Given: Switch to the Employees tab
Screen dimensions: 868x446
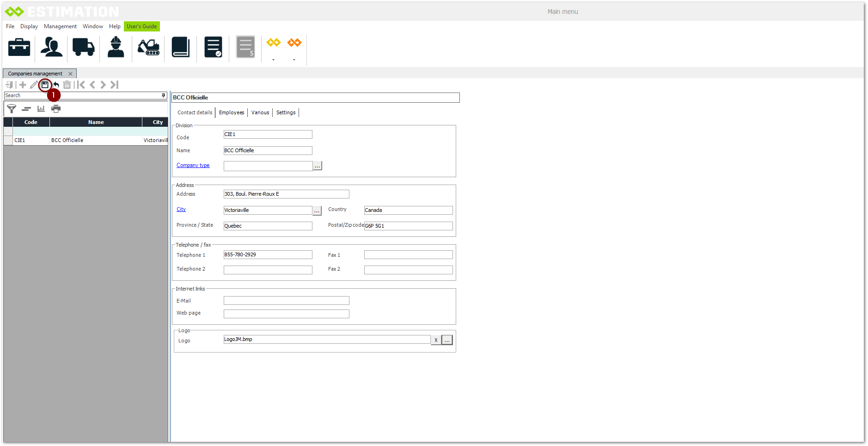Looking at the screenshot, I should coord(231,112).
